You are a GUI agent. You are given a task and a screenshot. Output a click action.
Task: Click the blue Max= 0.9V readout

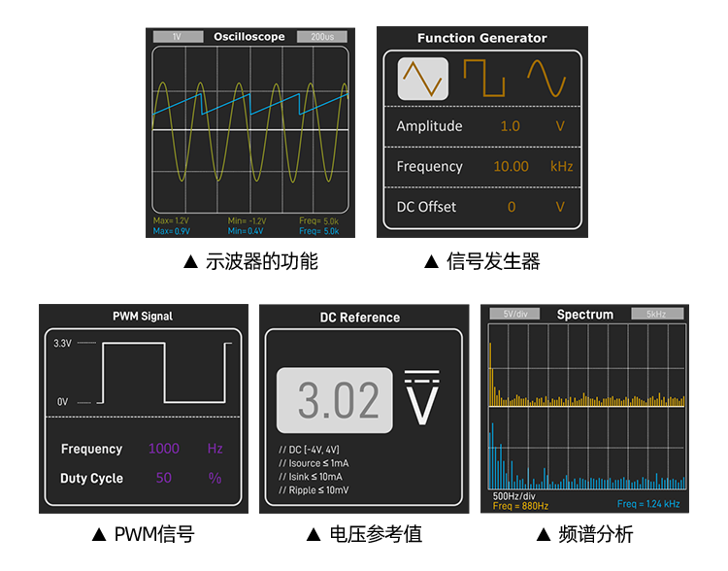click(172, 231)
